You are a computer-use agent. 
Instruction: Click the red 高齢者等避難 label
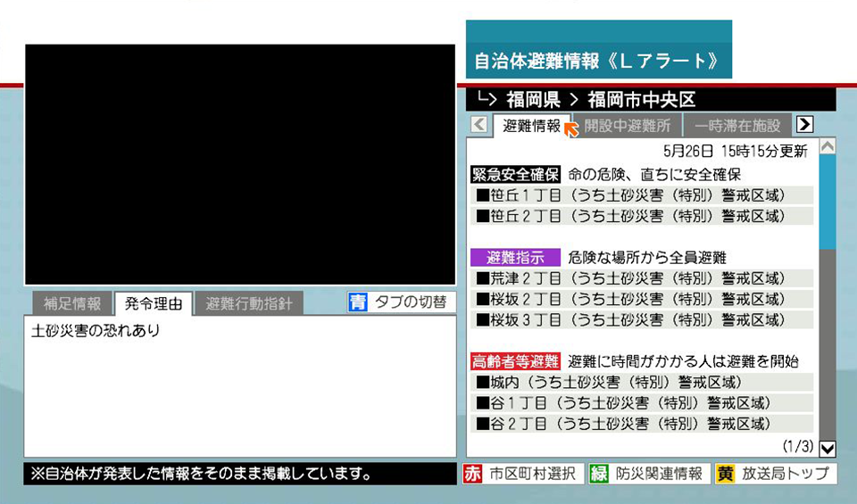coord(515,361)
